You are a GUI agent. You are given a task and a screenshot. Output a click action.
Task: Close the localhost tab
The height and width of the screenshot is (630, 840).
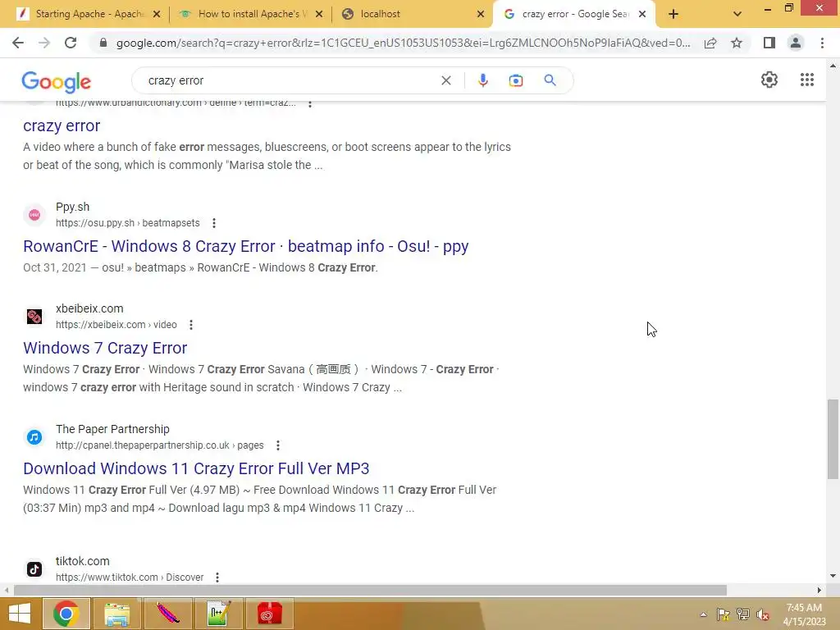(x=481, y=15)
